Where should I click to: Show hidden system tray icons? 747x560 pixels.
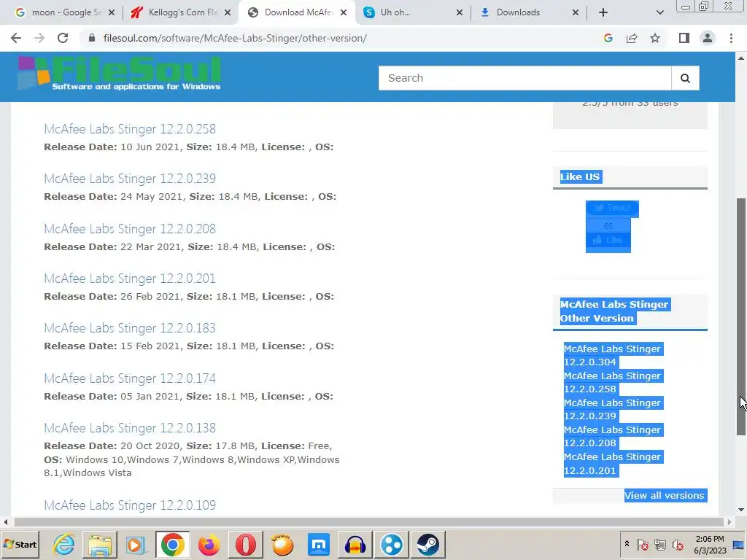pos(627,544)
